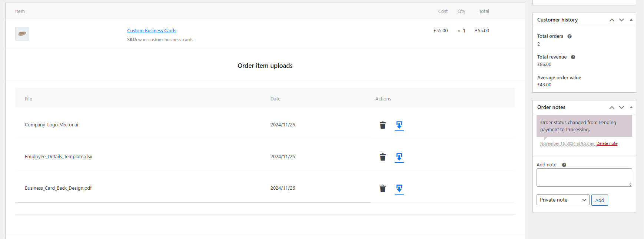Select the Company_Logo_Vector.ai file name
This screenshot has height=239, width=644.
click(x=52, y=125)
